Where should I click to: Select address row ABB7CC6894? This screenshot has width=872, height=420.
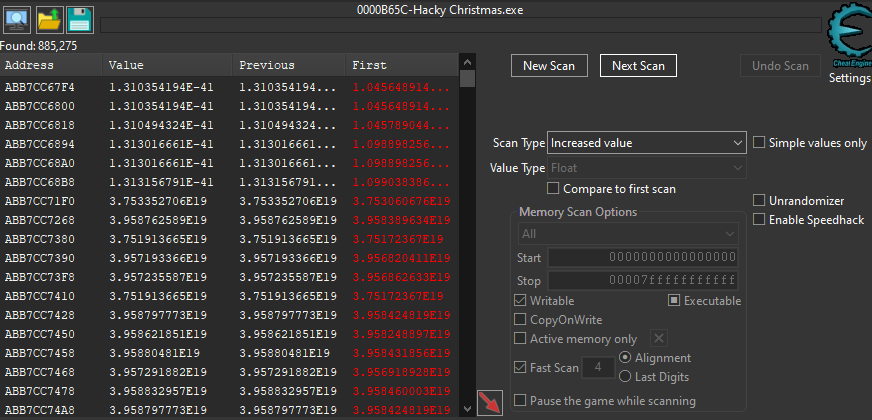point(229,144)
